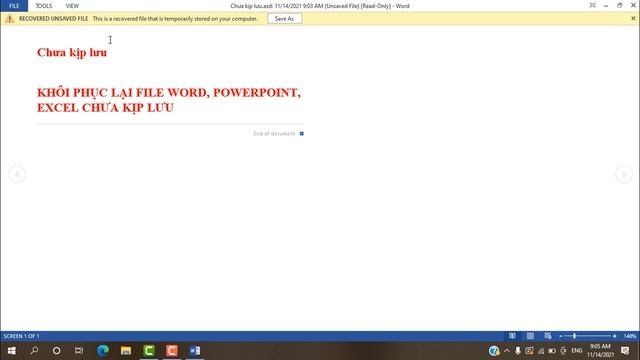Click the Save As button
The height and width of the screenshot is (360, 640).
284,19
